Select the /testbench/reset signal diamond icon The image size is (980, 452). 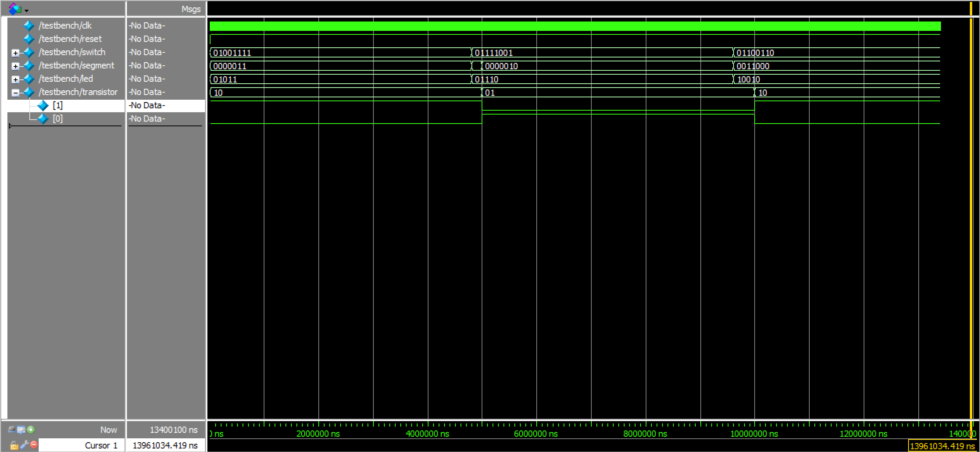tap(29, 39)
